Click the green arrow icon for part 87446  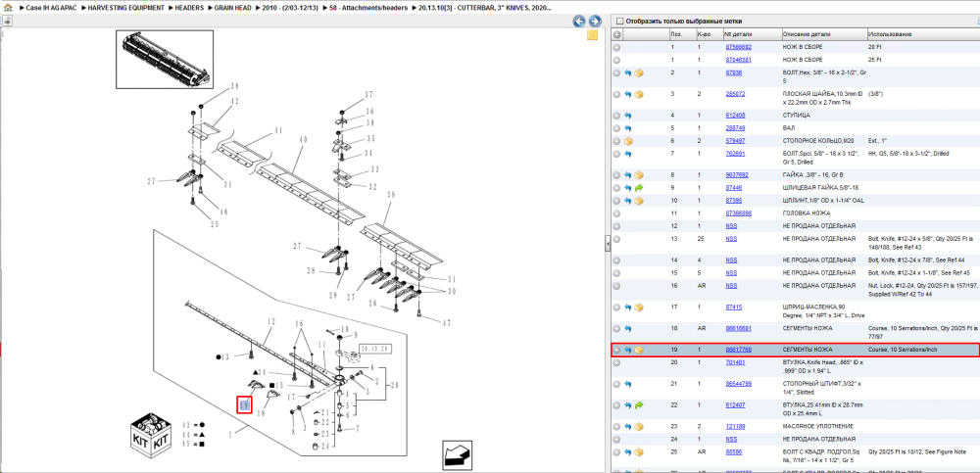coord(639,188)
